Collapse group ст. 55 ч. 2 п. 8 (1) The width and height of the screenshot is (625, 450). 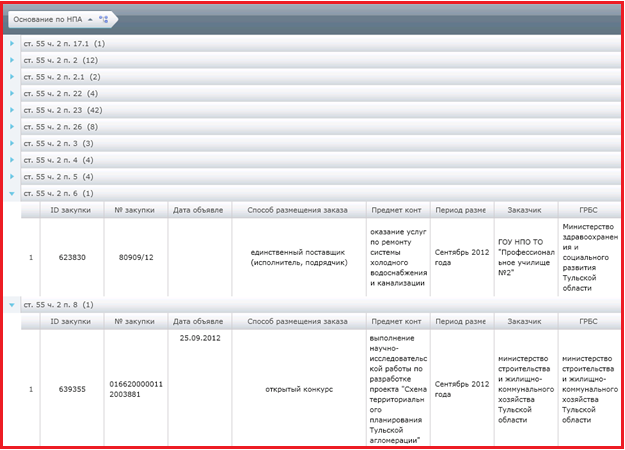pyautogui.click(x=12, y=305)
